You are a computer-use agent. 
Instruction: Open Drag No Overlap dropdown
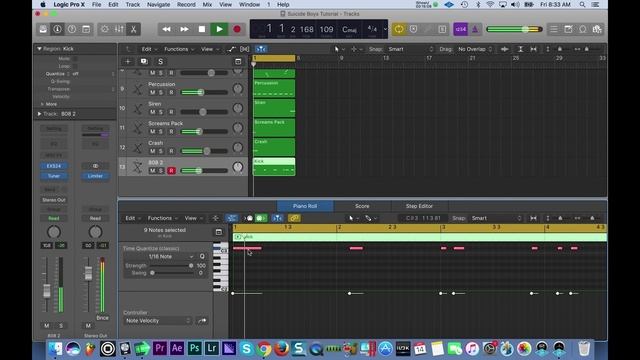(475, 49)
